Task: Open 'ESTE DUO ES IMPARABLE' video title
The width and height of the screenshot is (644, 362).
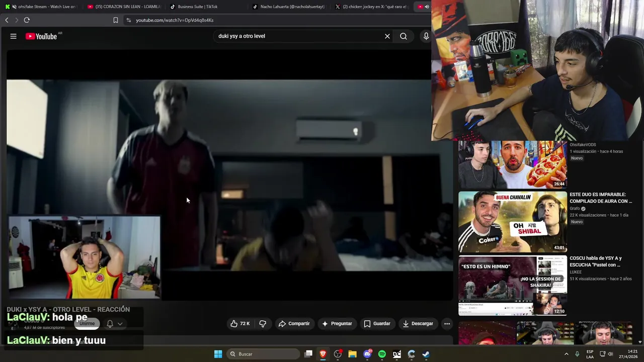Action: coord(601,198)
